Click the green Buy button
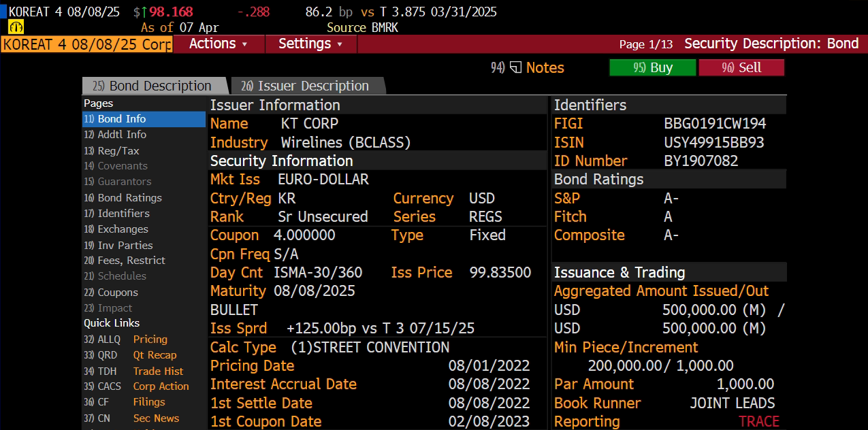Screen dimensions: 868x430 (x=652, y=67)
